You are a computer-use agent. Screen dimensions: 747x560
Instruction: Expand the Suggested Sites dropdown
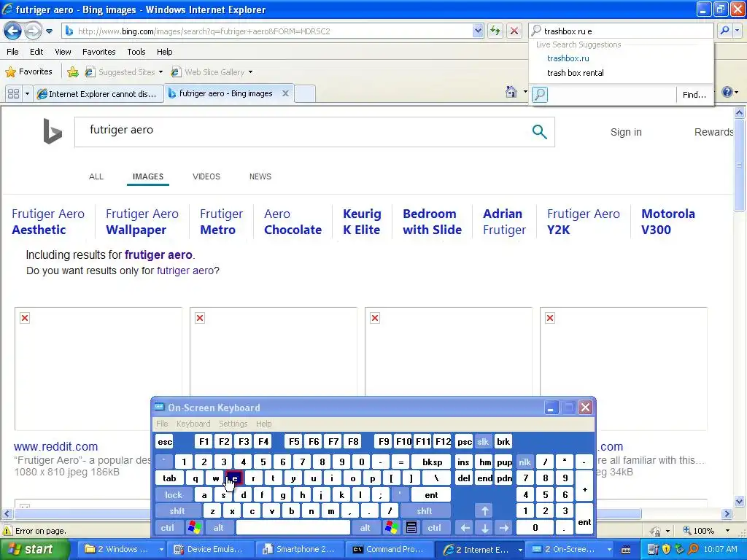pyautogui.click(x=160, y=72)
